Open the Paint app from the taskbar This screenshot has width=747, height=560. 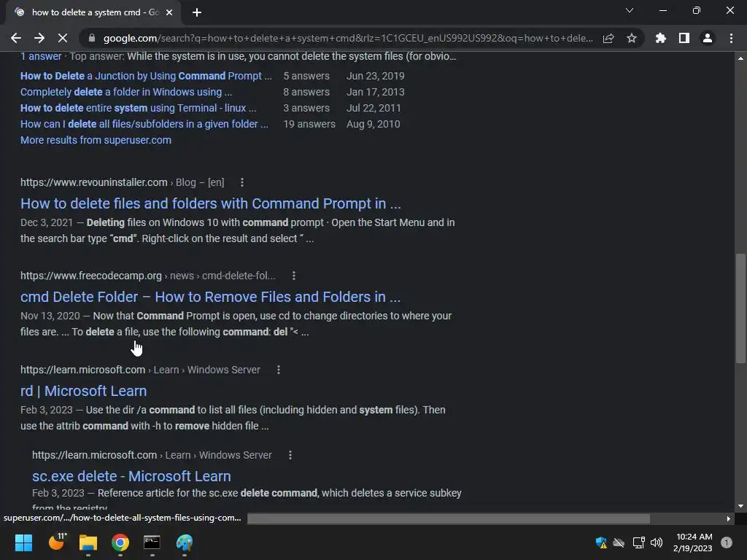[185, 542]
